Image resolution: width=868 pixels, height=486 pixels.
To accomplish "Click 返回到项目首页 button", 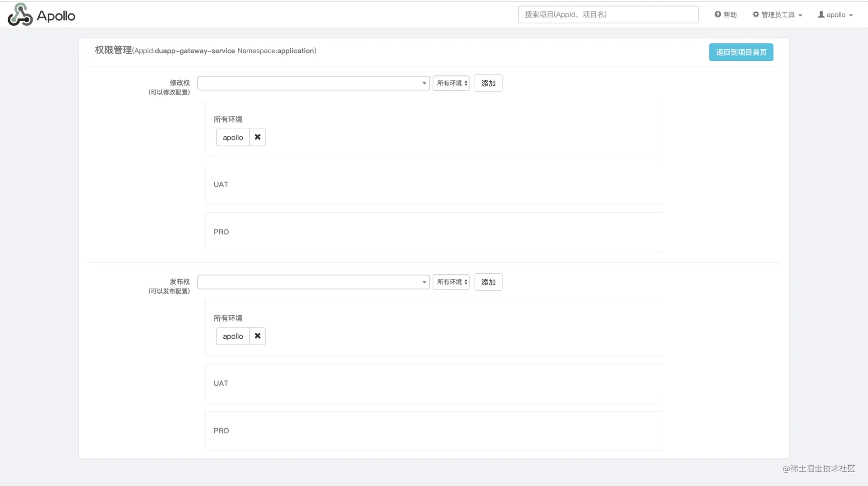I will (741, 52).
